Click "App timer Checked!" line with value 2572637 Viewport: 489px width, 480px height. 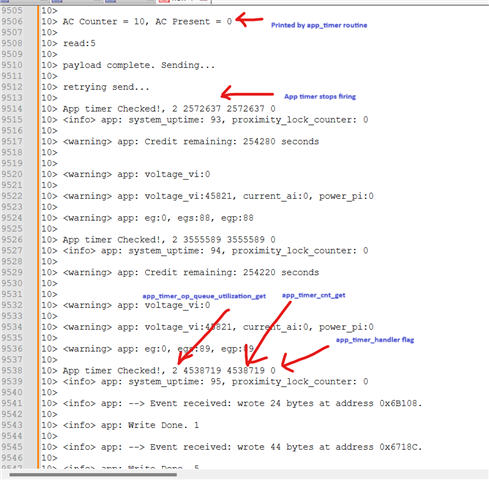point(169,109)
